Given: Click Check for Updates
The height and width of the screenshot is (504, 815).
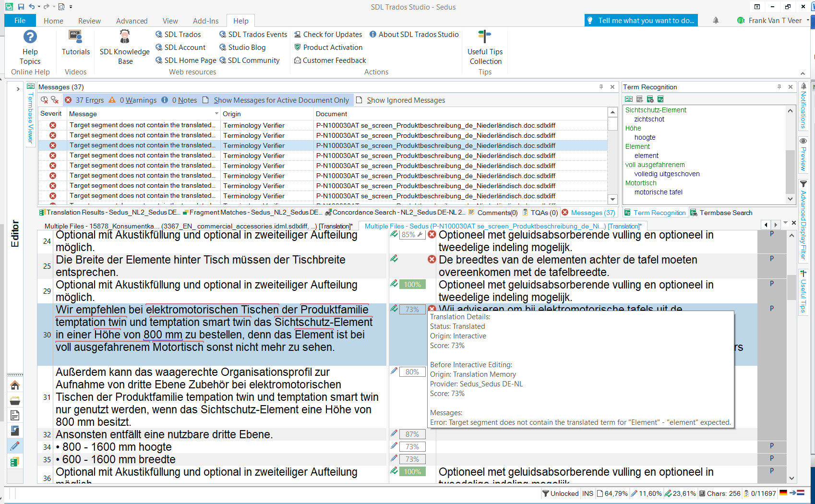Looking at the screenshot, I should click(x=328, y=35).
